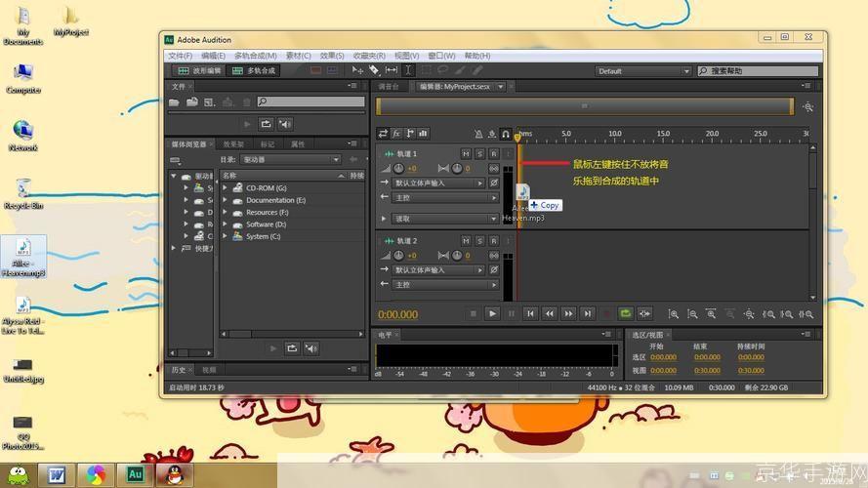
Task: Switch to 波形编辑 waveform view
Action: pyautogui.click(x=198, y=70)
